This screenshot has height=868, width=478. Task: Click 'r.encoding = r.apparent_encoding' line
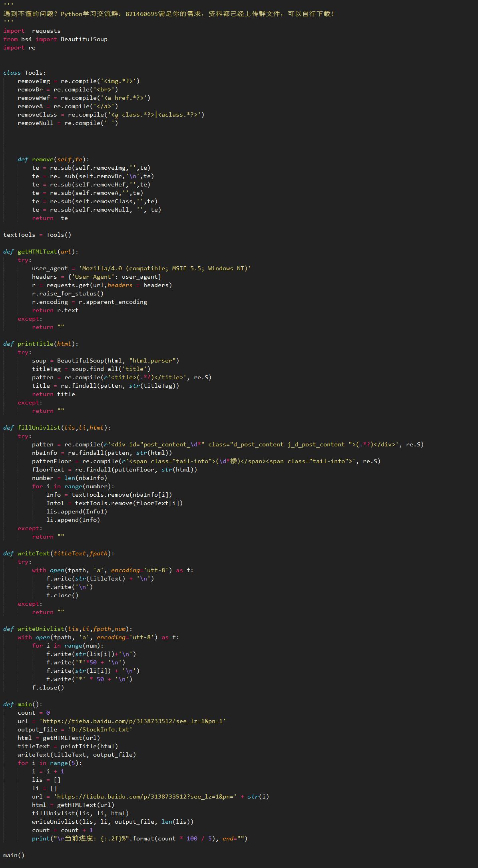click(x=90, y=302)
